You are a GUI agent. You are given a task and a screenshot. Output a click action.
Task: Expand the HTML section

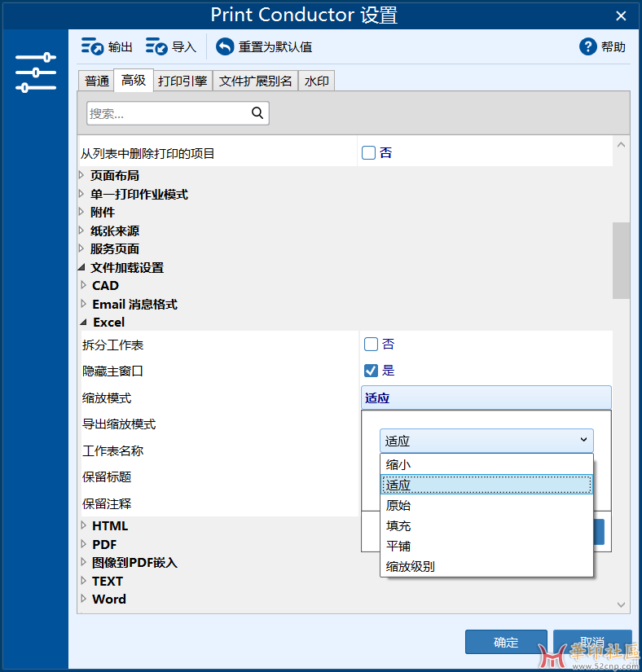point(84,525)
